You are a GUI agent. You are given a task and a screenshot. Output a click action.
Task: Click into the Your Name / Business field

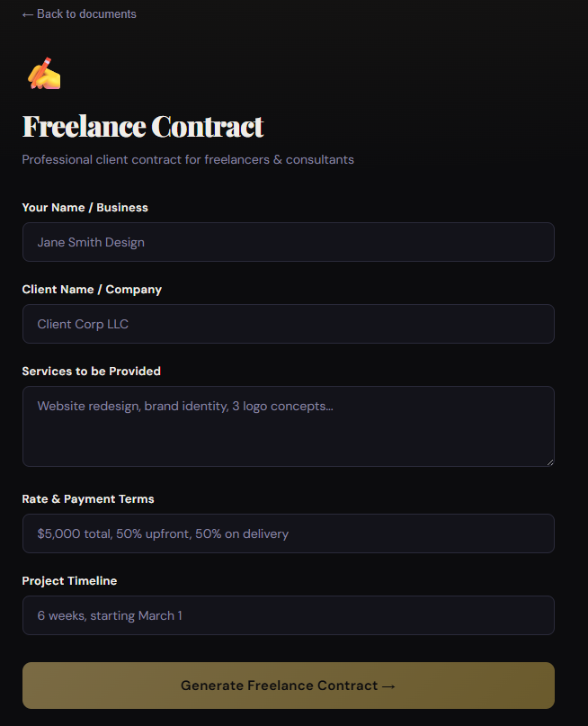pos(288,241)
